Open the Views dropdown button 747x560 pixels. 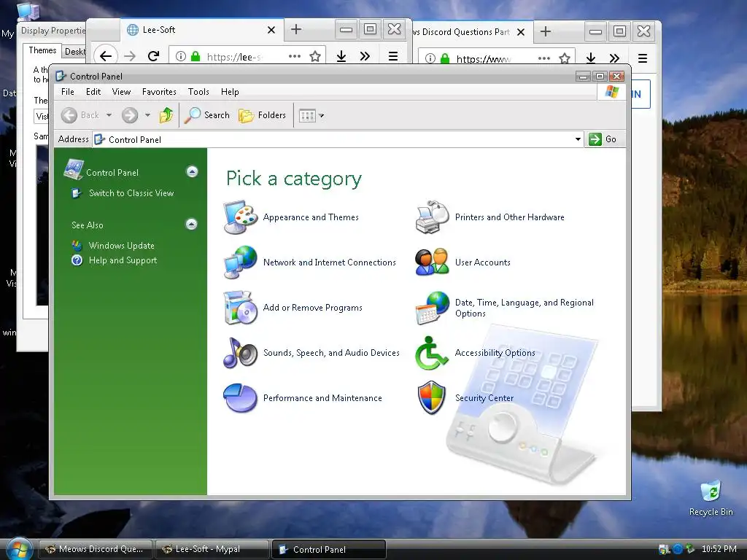pos(311,115)
